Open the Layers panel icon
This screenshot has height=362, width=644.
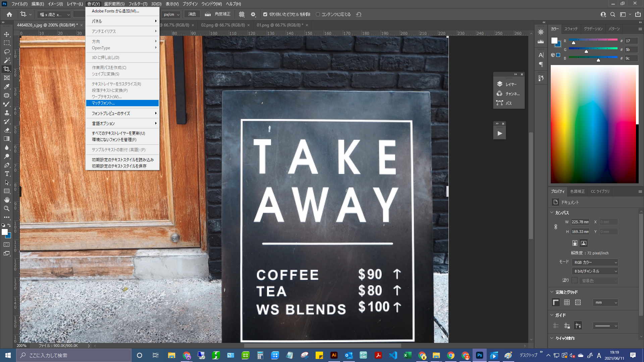(500, 84)
